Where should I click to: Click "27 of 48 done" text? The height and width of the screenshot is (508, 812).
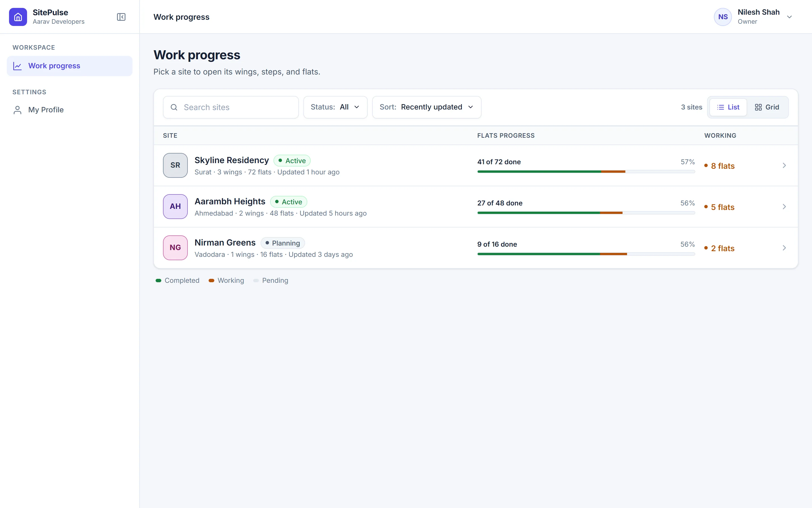pos(500,203)
